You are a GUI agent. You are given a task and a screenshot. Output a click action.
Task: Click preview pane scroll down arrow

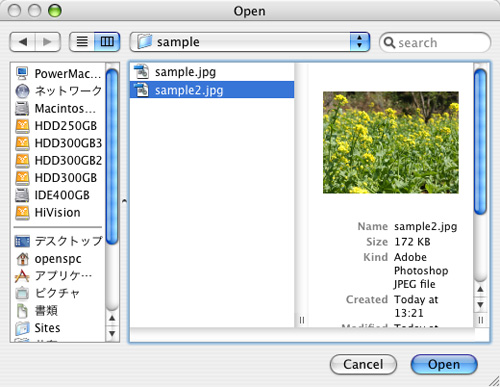tap(480, 305)
